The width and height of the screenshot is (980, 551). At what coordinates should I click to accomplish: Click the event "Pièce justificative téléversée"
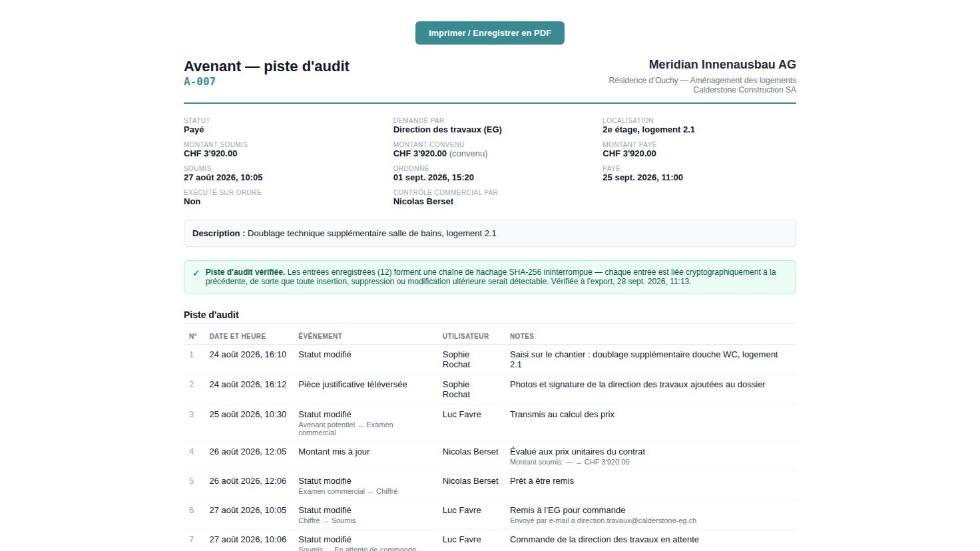pyautogui.click(x=353, y=385)
